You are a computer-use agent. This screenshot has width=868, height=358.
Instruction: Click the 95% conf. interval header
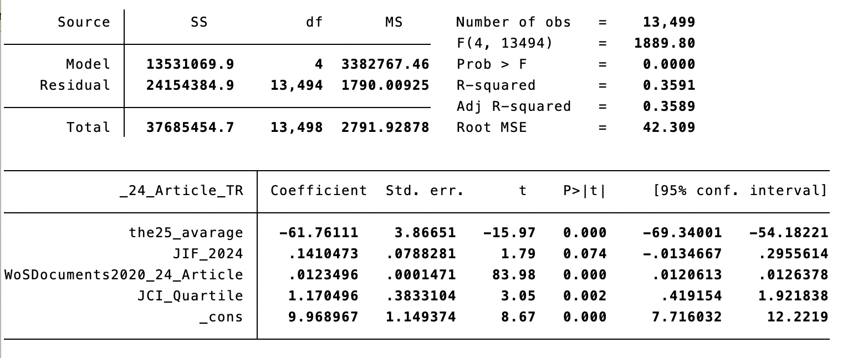click(x=740, y=191)
